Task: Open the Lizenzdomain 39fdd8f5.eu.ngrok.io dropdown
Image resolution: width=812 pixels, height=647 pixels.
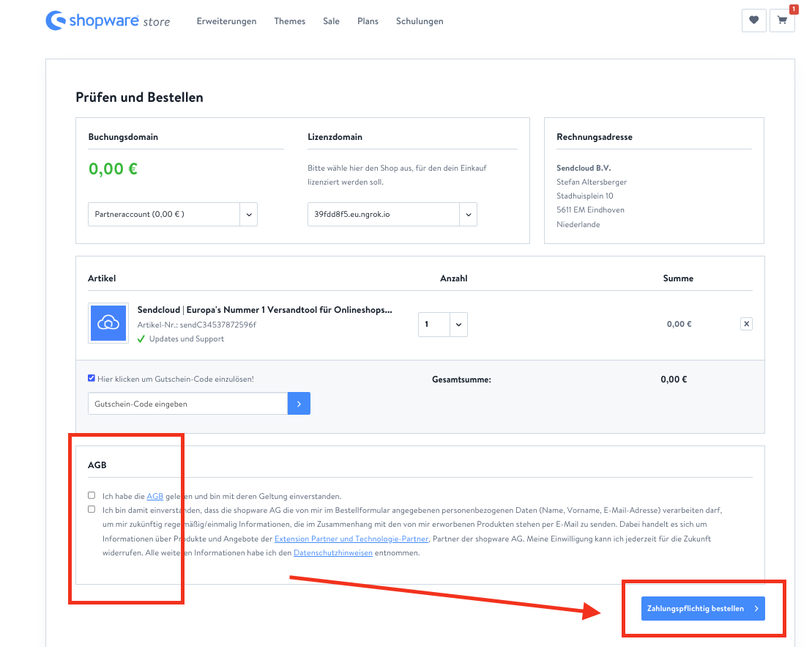Action: (392, 214)
